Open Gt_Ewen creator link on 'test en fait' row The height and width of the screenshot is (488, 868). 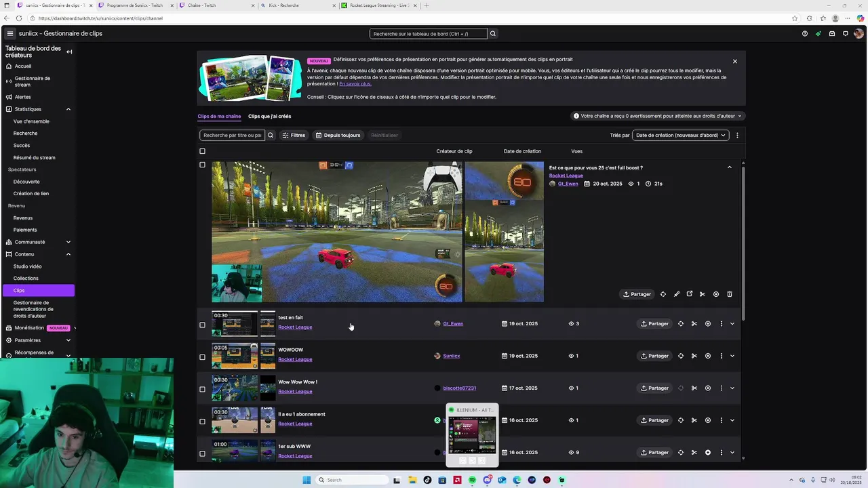[x=453, y=324]
